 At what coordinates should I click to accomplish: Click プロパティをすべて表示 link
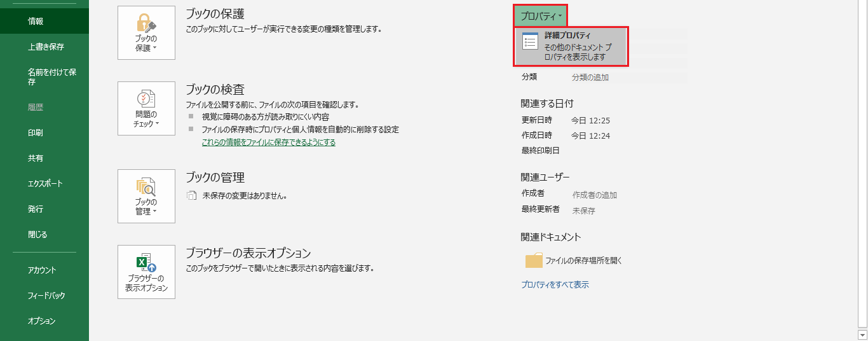click(555, 285)
